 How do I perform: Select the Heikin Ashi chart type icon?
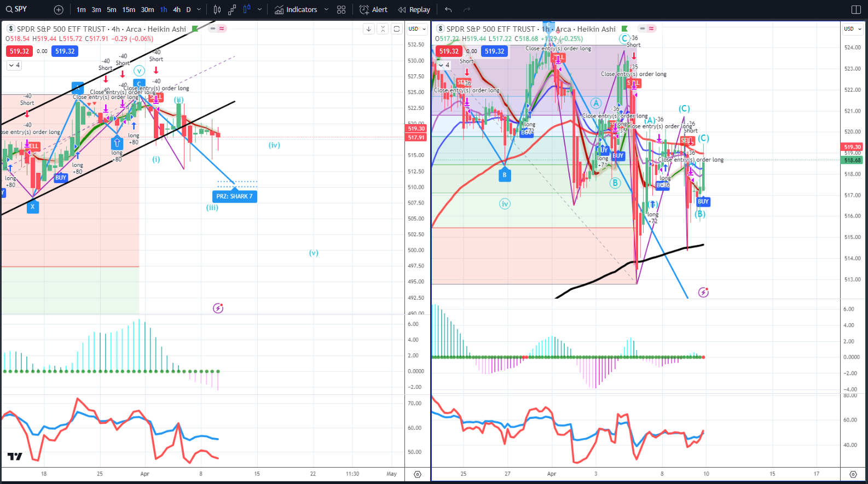[x=247, y=10]
